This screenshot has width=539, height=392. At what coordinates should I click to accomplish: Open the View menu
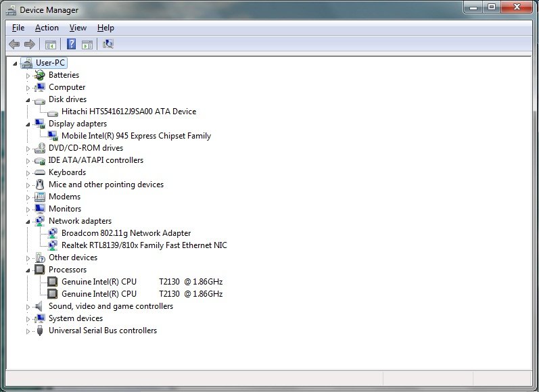(78, 28)
